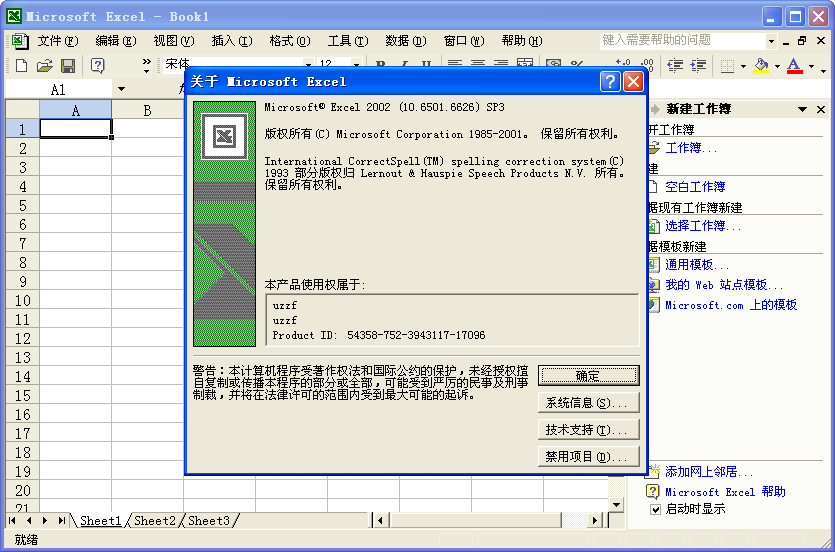This screenshot has width=835, height=552.
Task: Select row 10 by its row header
Action: (x=22, y=301)
